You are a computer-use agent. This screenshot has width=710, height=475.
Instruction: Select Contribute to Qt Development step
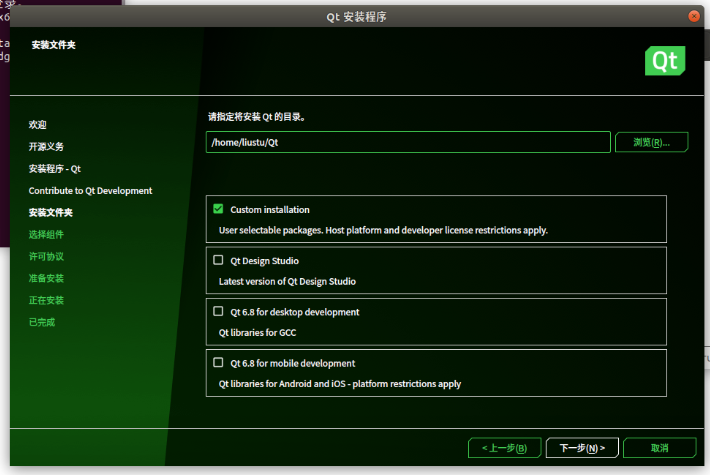pos(90,191)
